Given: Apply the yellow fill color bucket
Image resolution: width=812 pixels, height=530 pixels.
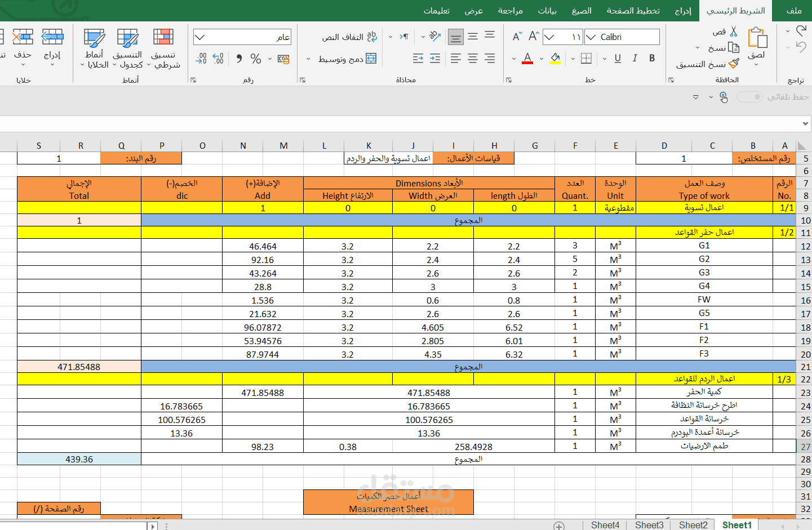Looking at the screenshot, I should (555, 58).
